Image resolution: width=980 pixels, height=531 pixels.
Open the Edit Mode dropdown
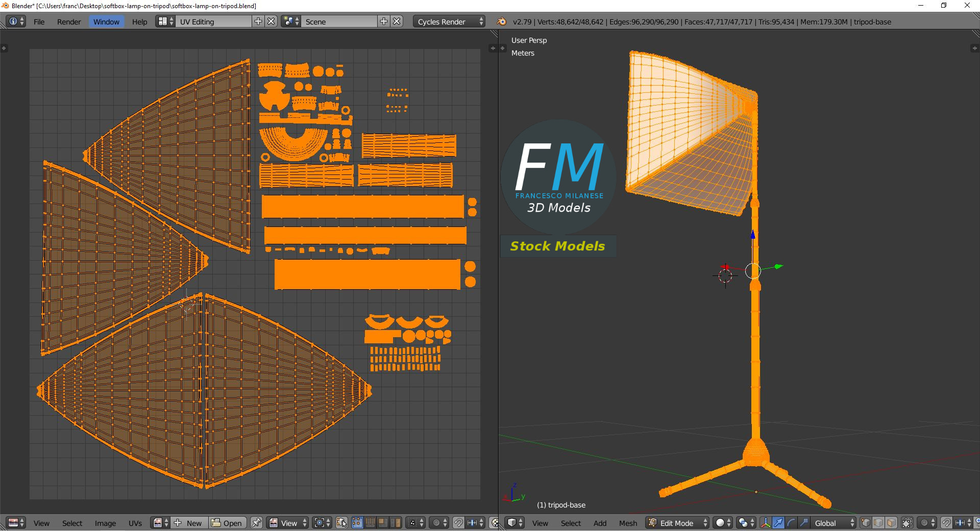[678, 523]
